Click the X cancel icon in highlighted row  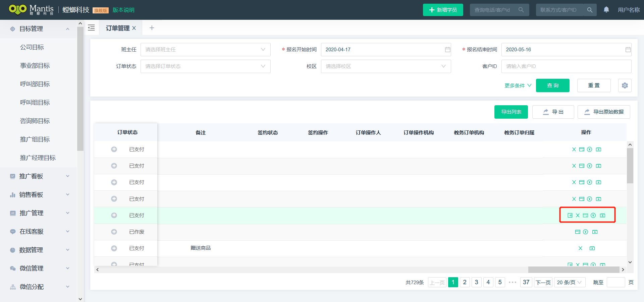[x=578, y=215]
